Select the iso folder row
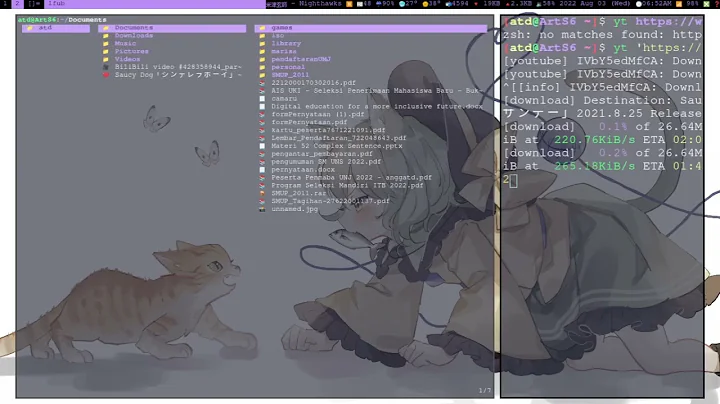 pos(371,36)
